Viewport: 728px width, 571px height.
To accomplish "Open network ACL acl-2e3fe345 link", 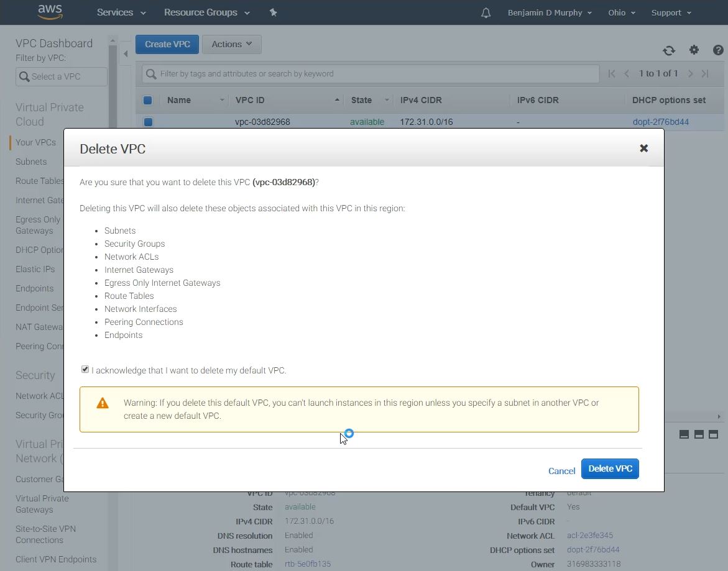I will pos(589,536).
